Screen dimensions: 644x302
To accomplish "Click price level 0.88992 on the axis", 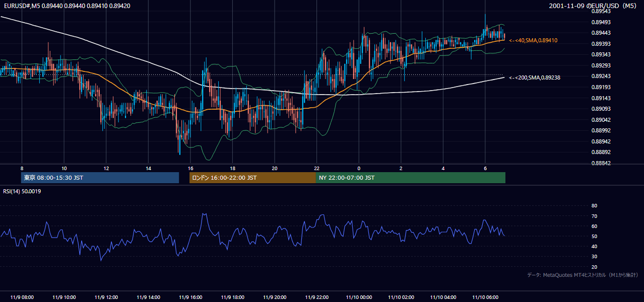I will (602, 130).
